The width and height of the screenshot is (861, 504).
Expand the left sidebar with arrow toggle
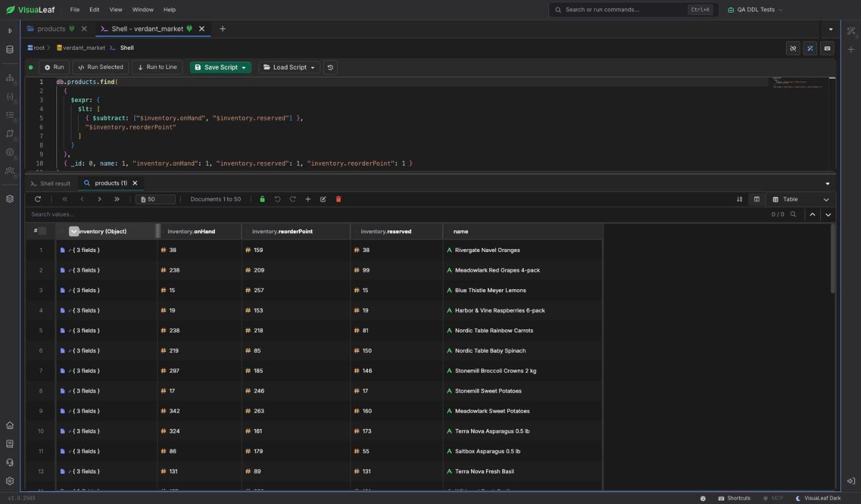[x=10, y=31]
